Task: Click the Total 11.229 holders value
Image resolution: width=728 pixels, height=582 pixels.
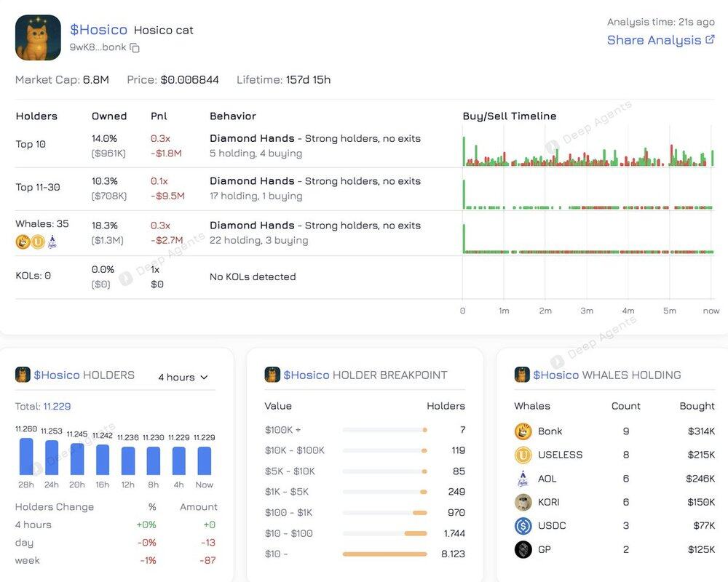Action: 57,407
